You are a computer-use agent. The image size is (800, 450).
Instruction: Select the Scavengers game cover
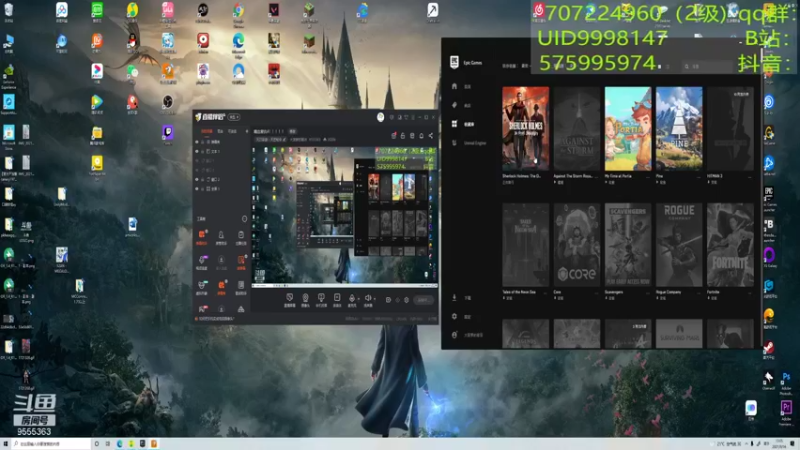(x=628, y=245)
